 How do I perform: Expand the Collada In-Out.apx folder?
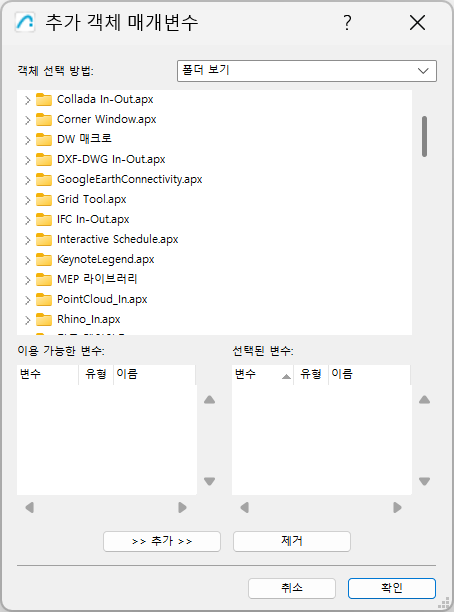(27, 100)
